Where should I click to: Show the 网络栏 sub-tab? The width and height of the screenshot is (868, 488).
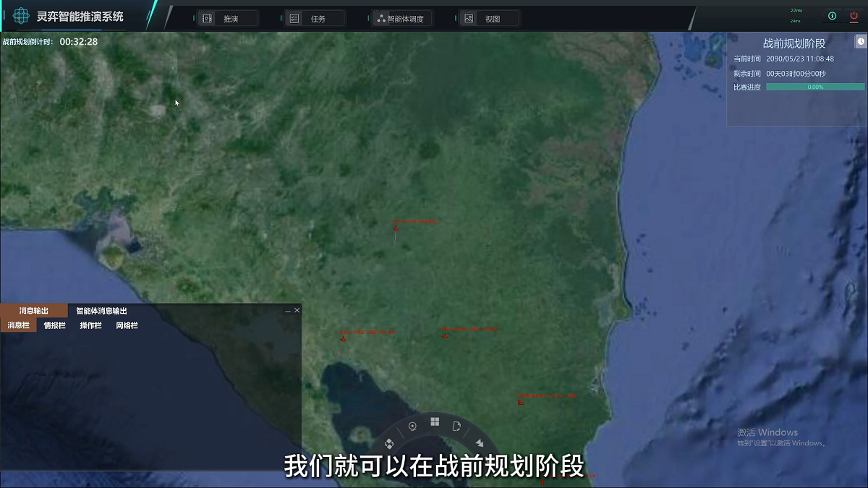127,325
